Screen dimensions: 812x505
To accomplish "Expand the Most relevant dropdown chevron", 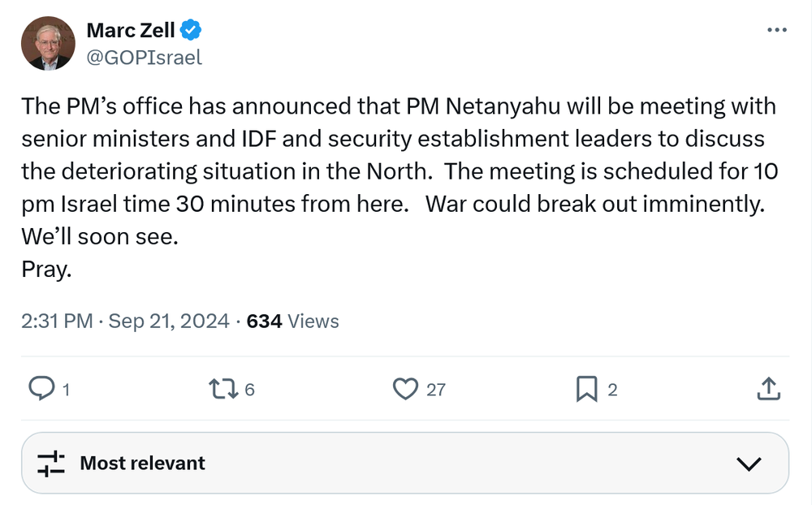I will click(x=748, y=464).
